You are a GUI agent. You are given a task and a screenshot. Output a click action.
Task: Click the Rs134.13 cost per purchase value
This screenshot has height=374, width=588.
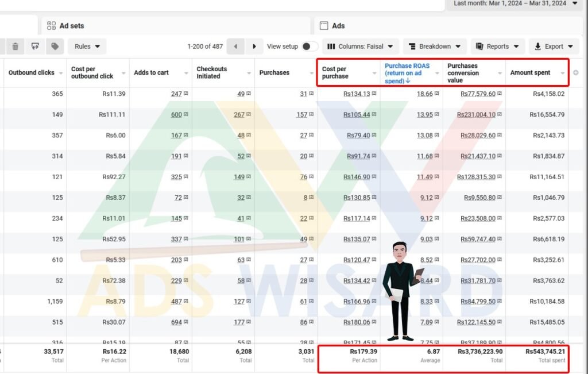tap(357, 94)
